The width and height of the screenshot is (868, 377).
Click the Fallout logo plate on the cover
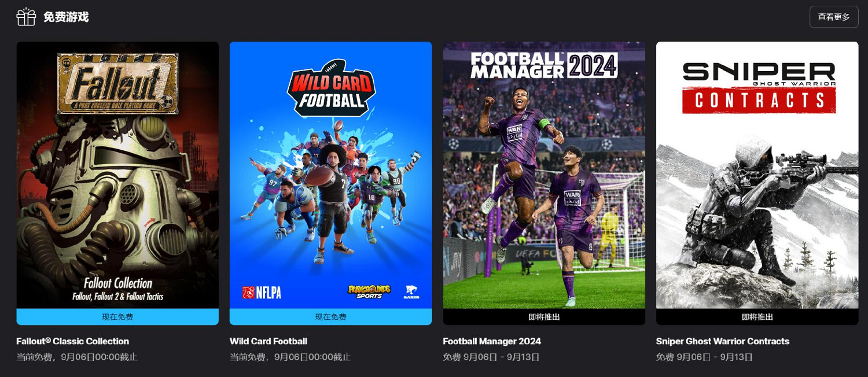(x=117, y=83)
